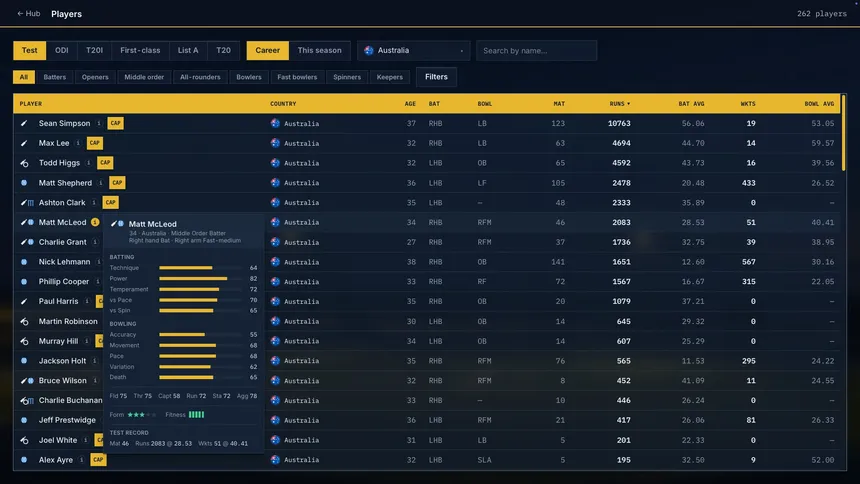Image resolution: width=860 pixels, height=484 pixels.
Task: Click the CAP badge on Matt Shepherd
Action: pos(117,183)
